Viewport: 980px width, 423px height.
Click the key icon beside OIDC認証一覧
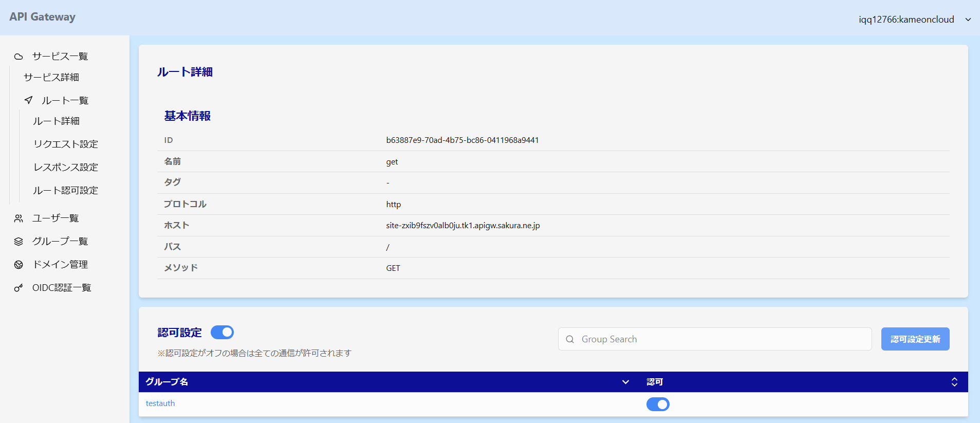click(19, 288)
